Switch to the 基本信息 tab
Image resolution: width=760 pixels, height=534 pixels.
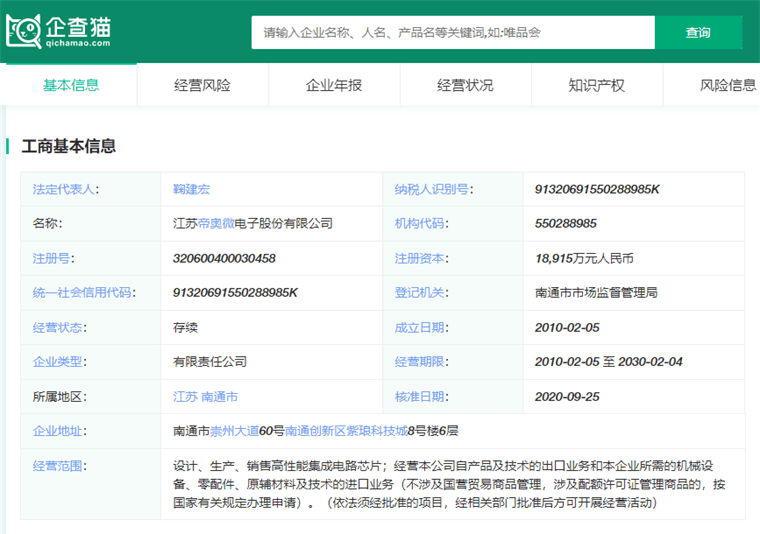click(71, 85)
